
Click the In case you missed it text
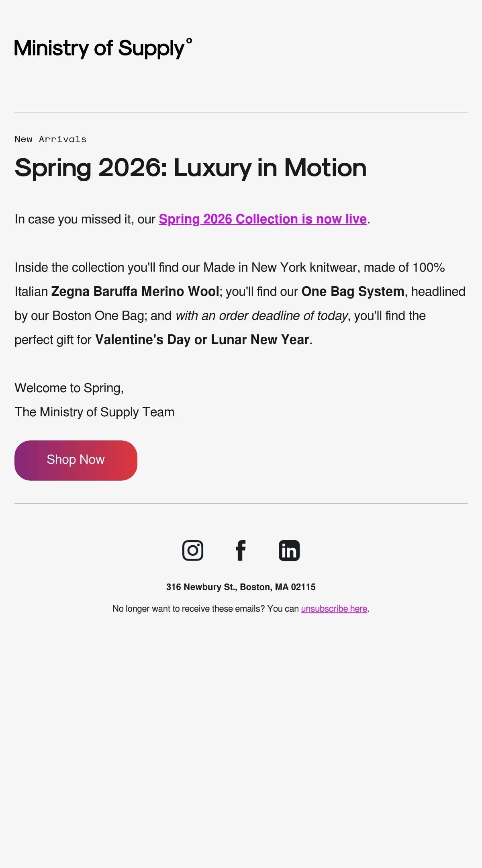click(74, 219)
